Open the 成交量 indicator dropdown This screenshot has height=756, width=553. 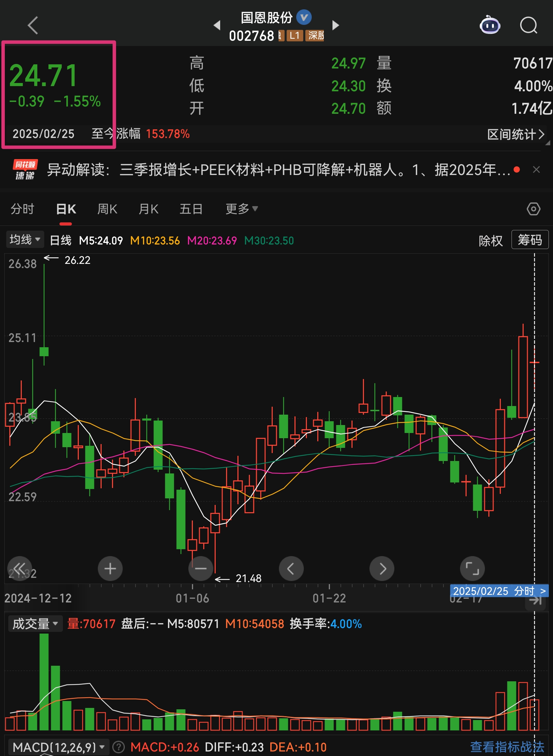[35, 624]
